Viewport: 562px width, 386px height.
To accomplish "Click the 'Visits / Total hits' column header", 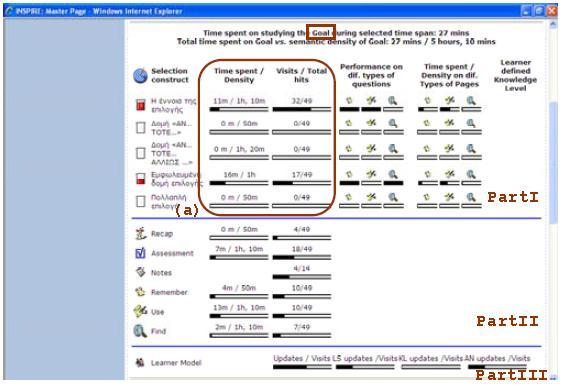I will (301, 75).
